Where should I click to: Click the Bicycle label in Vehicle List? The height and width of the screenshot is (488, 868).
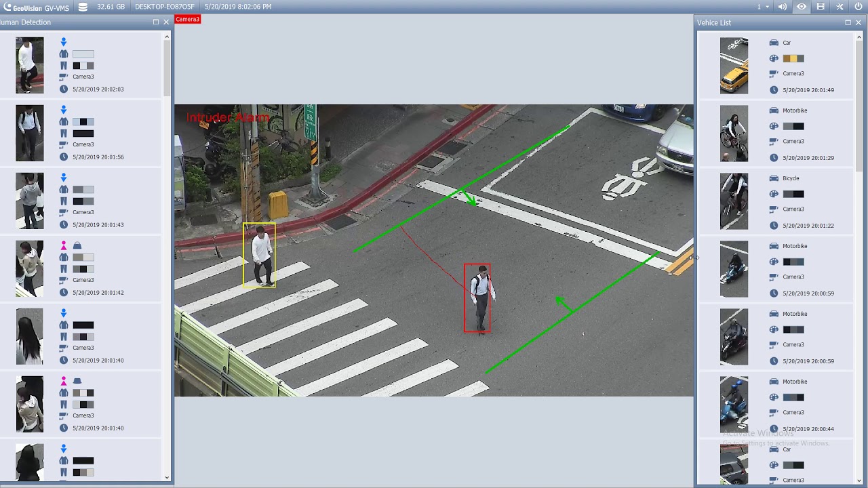(791, 178)
